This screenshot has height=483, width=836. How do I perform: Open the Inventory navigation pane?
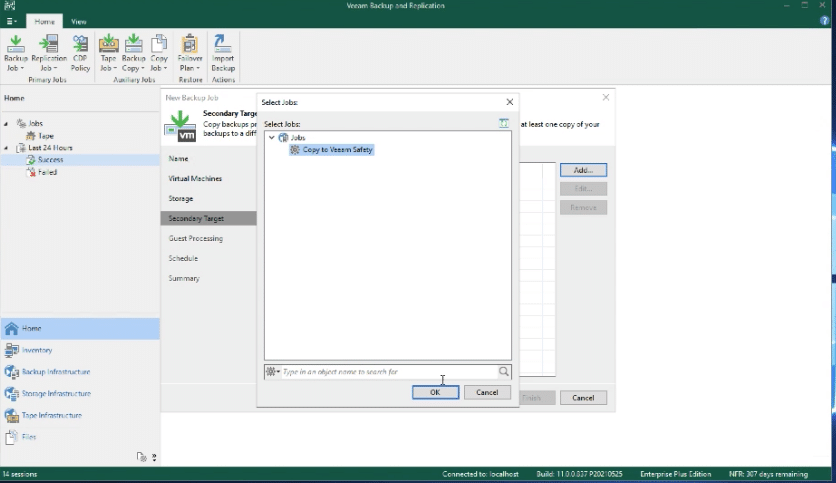point(80,350)
